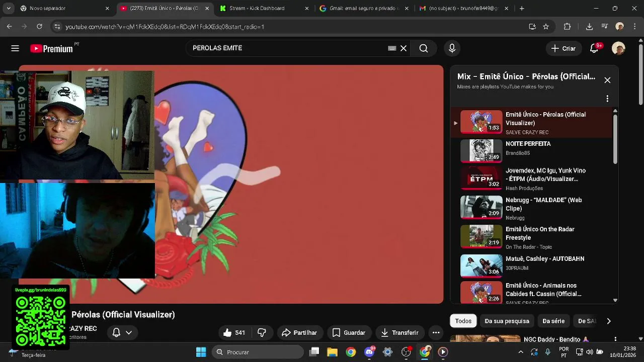The image size is (644, 362).
Task: Dislike the video with thumbs-down
Action: click(x=262, y=332)
